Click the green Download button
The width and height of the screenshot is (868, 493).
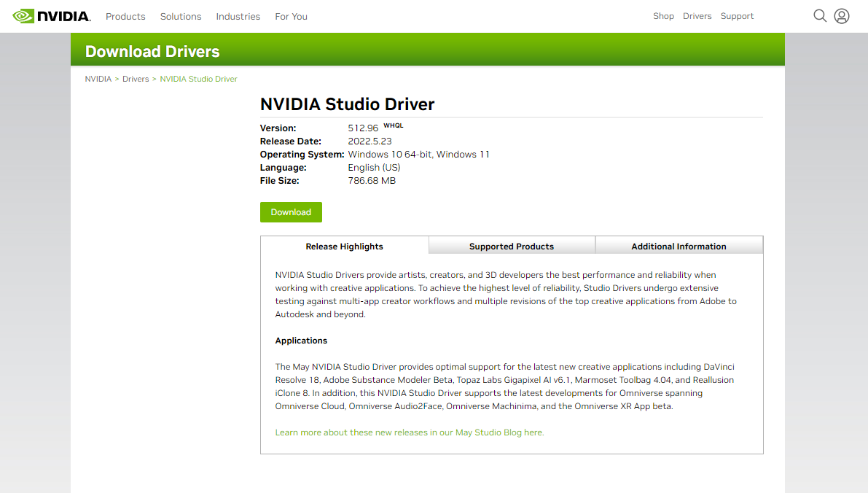292,212
